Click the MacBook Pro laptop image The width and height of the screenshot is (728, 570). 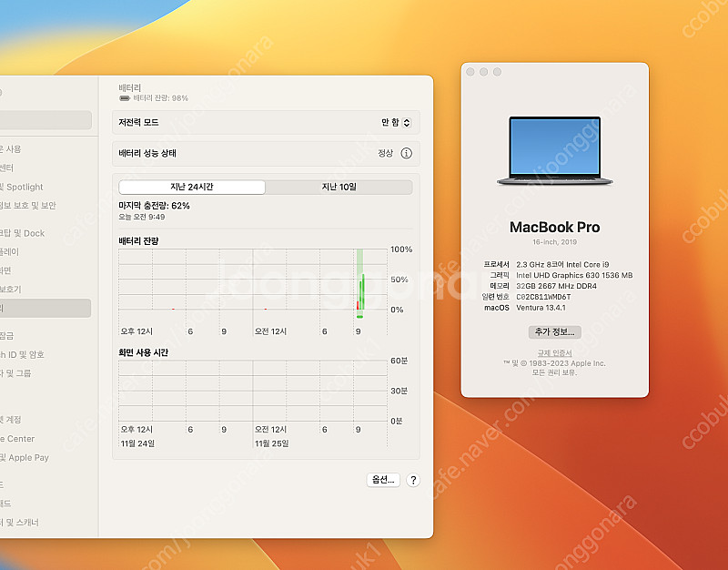pos(555,151)
